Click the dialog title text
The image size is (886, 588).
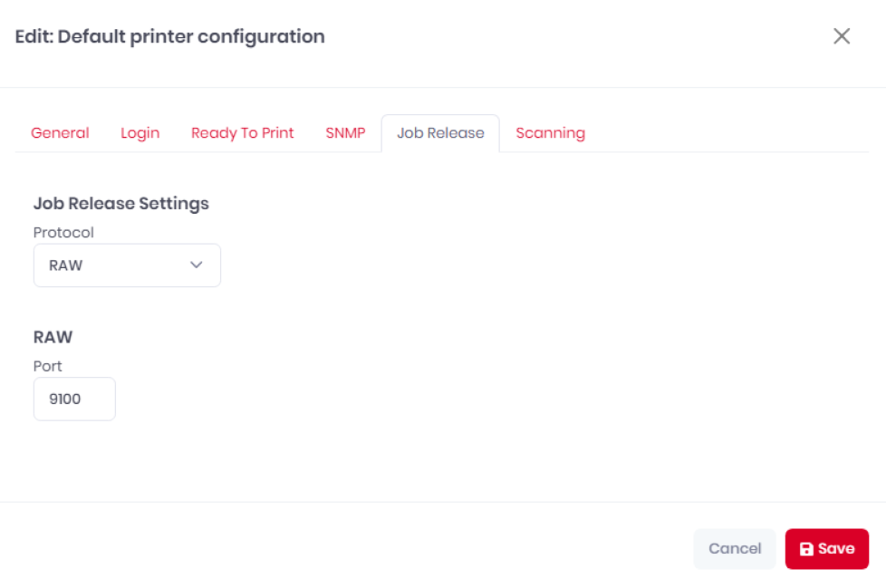170,37
